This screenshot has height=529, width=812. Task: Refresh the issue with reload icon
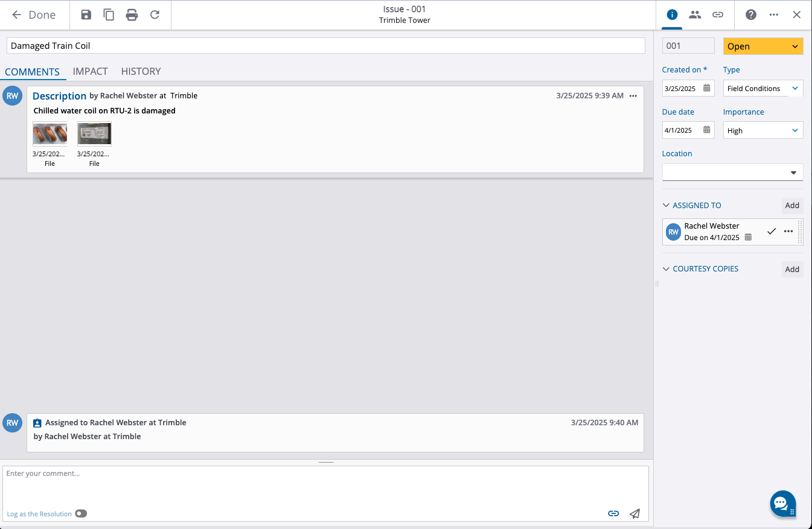pyautogui.click(x=155, y=15)
